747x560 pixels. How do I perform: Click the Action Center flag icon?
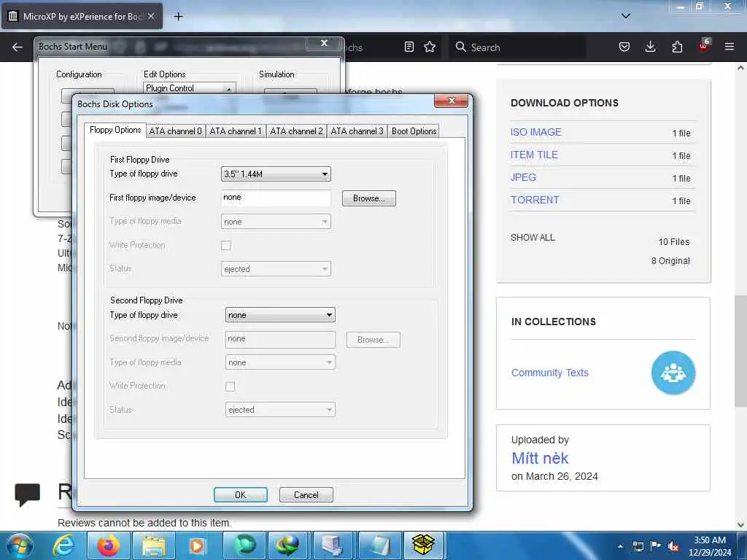tap(656, 546)
